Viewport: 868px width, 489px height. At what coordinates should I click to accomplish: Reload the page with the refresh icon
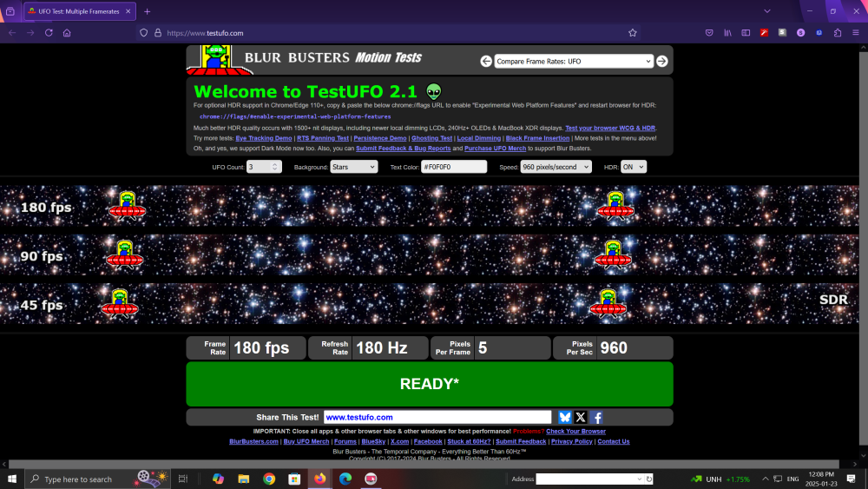[49, 33]
